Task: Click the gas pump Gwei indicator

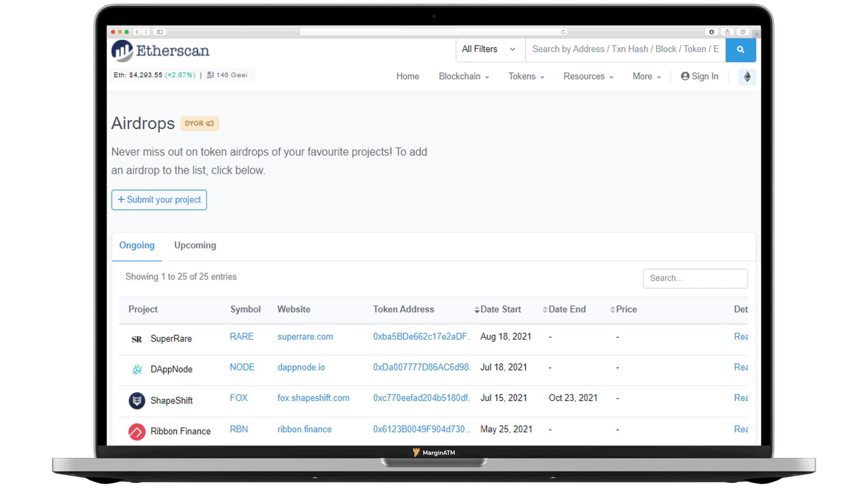Action: coord(227,75)
